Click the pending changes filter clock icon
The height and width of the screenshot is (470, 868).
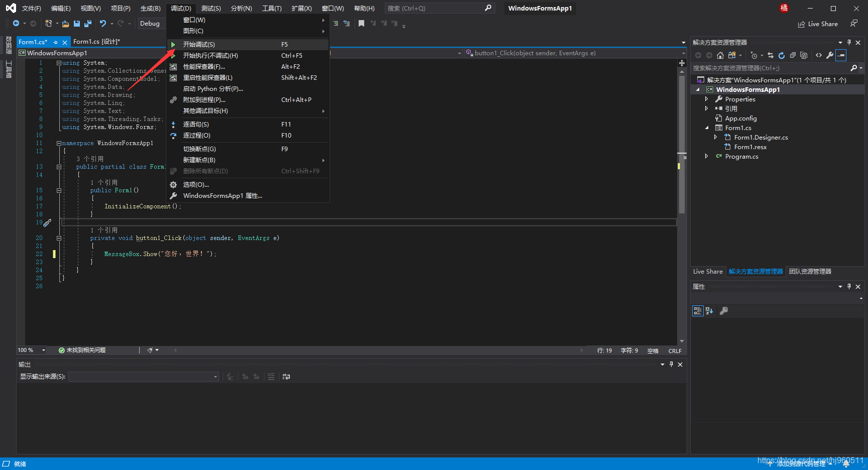pos(754,55)
